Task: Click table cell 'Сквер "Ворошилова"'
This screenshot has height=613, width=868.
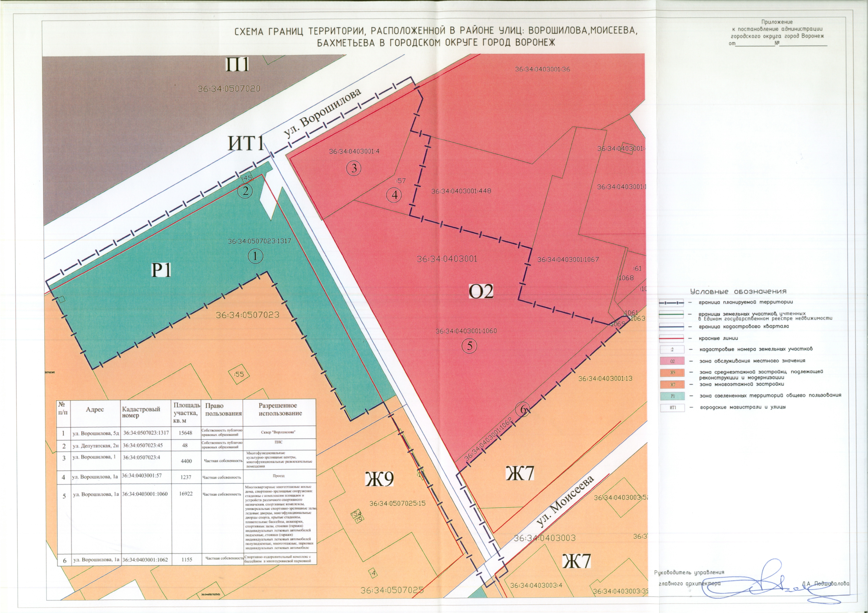Action: (278, 432)
